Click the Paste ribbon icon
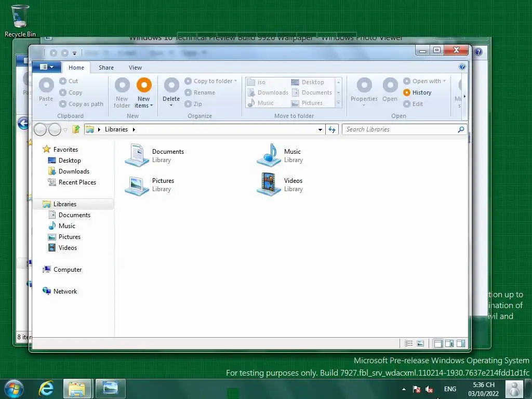532x399 pixels. [46, 85]
